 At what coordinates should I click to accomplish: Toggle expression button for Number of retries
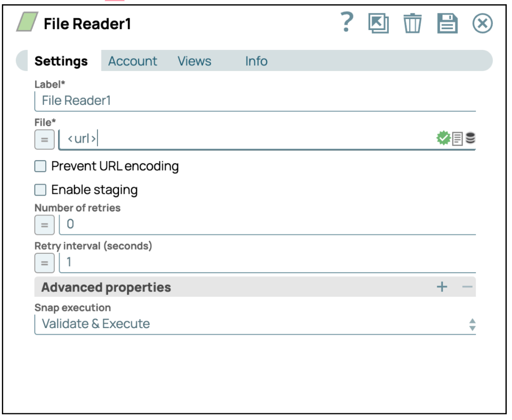[x=44, y=225]
